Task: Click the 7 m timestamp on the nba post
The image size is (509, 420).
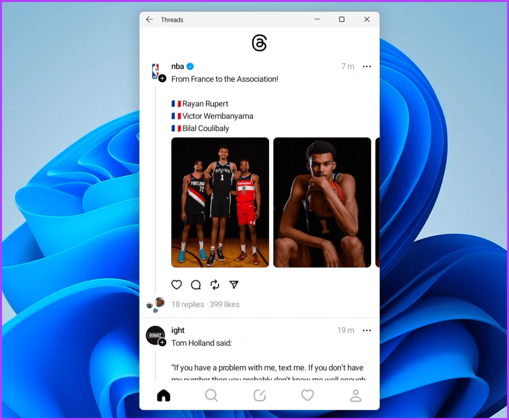Action: [x=348, y=67]
